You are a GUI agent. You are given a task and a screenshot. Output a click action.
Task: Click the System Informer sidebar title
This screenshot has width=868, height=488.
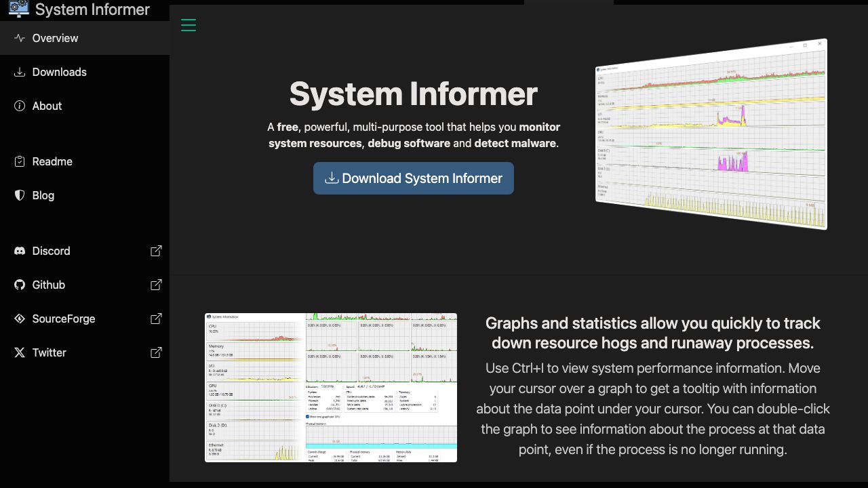point(92,9)
